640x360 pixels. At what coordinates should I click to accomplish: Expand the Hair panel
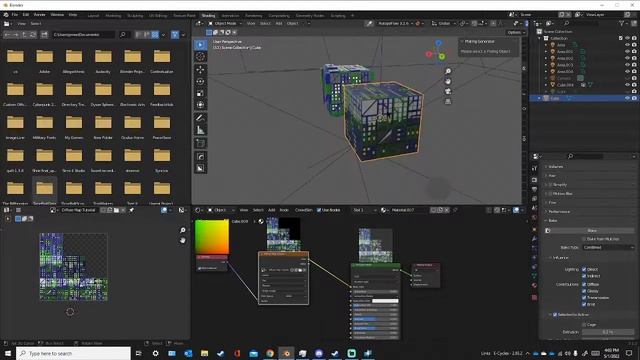point(591,176)
